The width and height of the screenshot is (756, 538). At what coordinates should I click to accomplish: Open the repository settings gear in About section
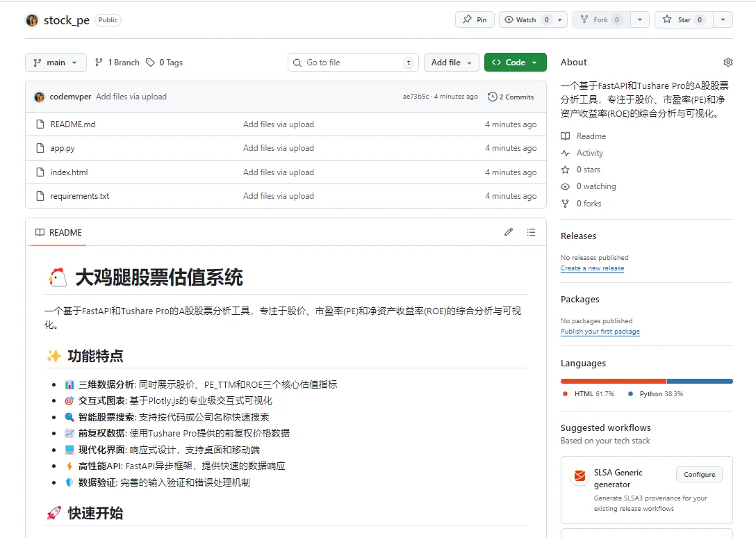tap(728, 62)
